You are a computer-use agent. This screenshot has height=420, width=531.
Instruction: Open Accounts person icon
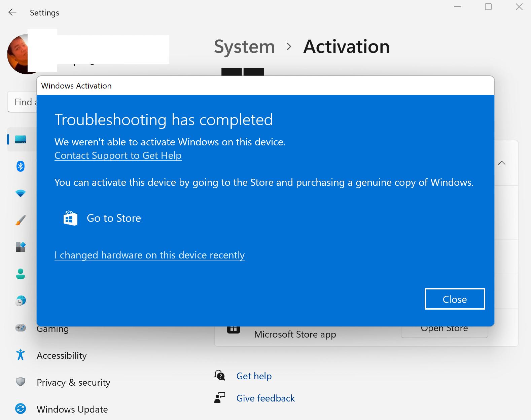pyautogui.click(x=21, y=274)
